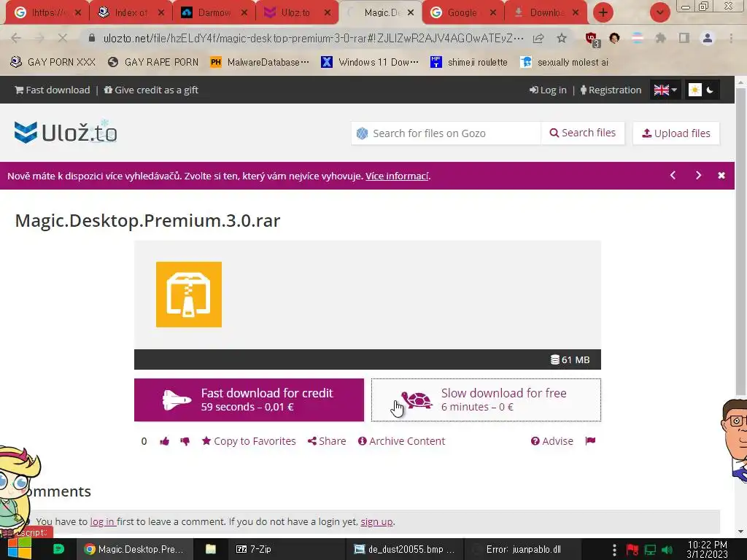Switch to the Uloz.to tab

298,12
